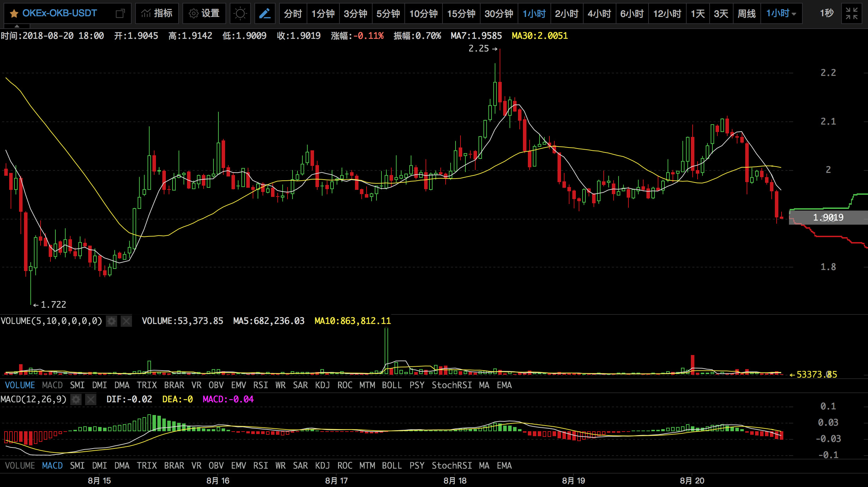The image size is (868, 487).
Task: Select KDJ in the lower indicator row
Action: 323,465
